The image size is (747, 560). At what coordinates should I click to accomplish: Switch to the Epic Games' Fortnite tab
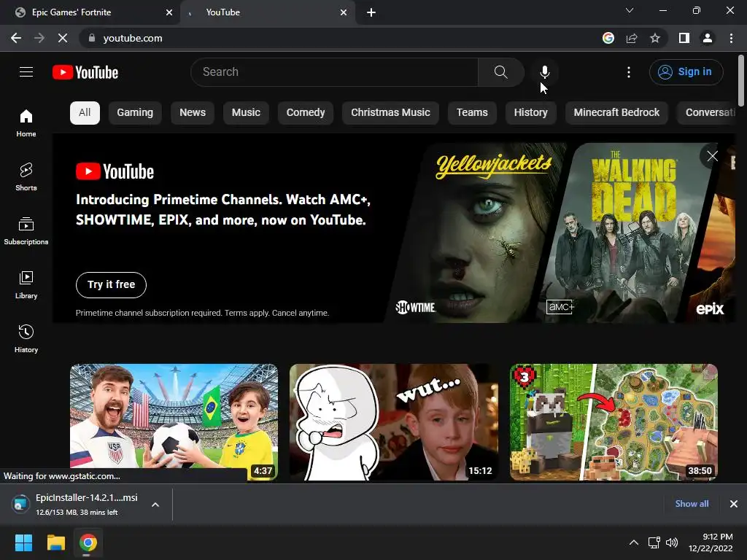pos(90,12)
